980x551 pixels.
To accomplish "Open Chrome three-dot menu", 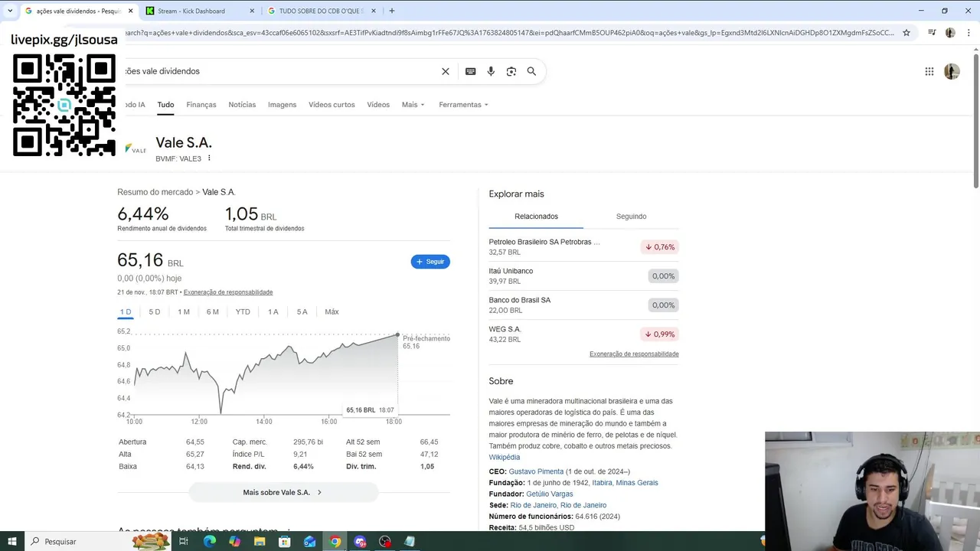I will point(968,33).
